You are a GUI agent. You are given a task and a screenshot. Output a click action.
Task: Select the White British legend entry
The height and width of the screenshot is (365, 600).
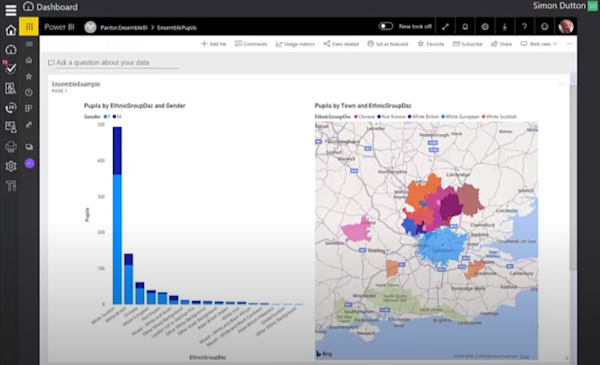[x=423, y=116]
